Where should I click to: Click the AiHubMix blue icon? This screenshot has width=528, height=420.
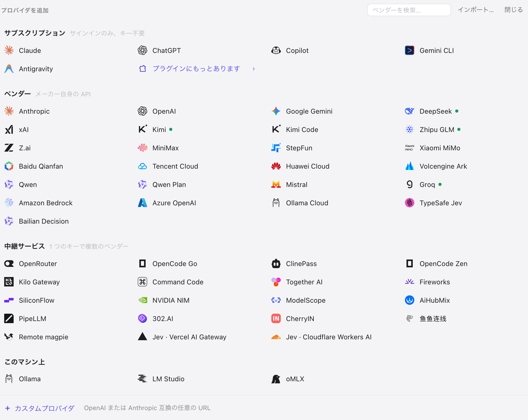[410, 300]
